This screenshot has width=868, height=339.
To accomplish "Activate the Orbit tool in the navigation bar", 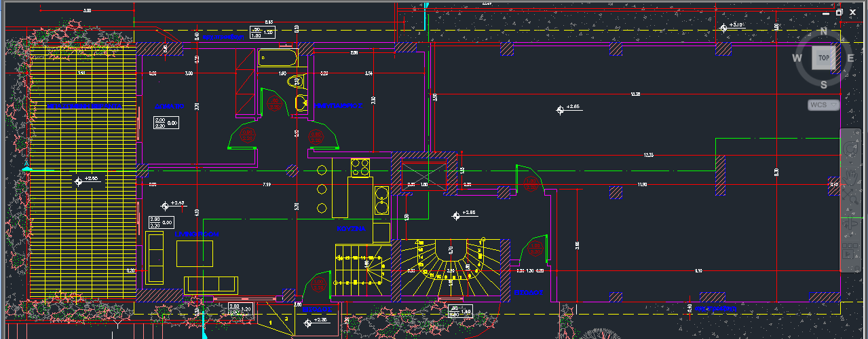I will coord(849,225).
